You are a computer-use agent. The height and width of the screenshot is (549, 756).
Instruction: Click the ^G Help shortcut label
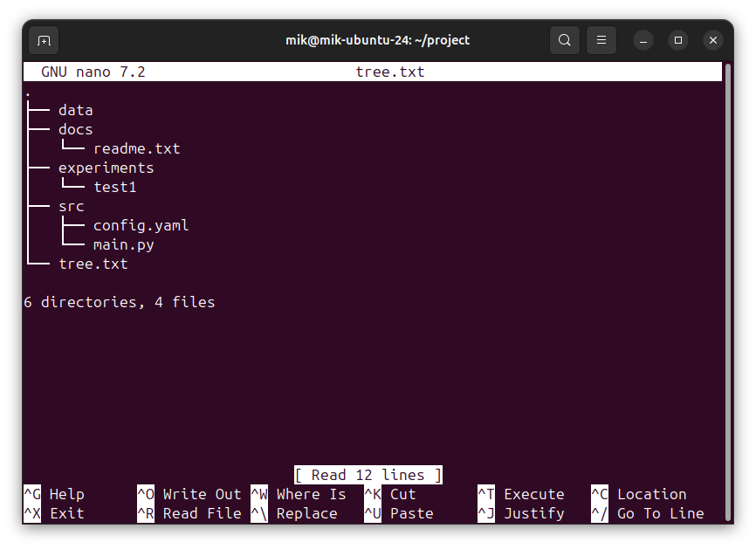click(54, 494)
